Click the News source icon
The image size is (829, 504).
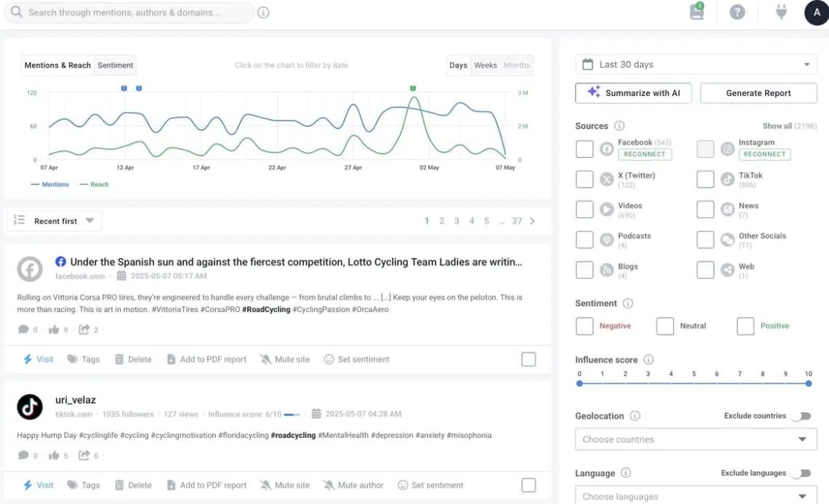coord(727,209)
